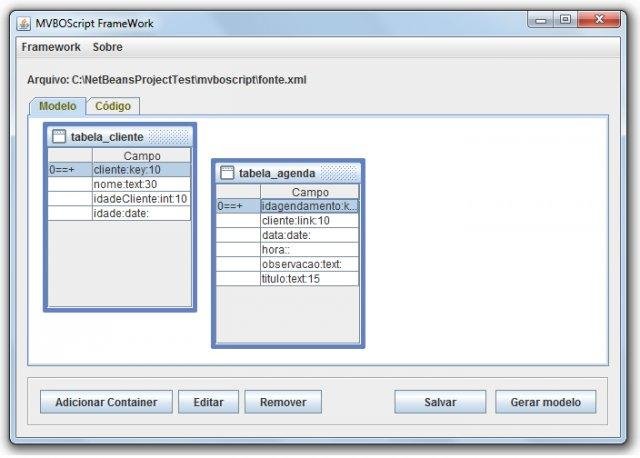
Task: Select the tabela_agenda title bar
Action: tap(288, 173)
